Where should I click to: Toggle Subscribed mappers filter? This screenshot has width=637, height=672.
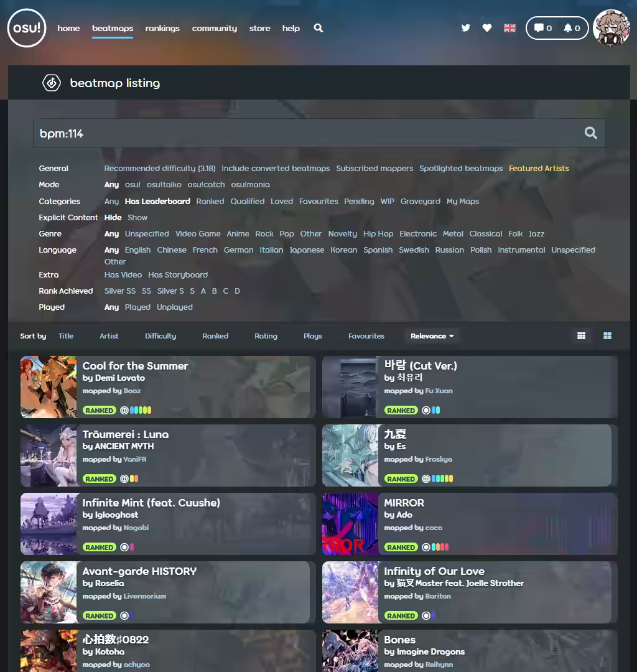click(374, 169)
